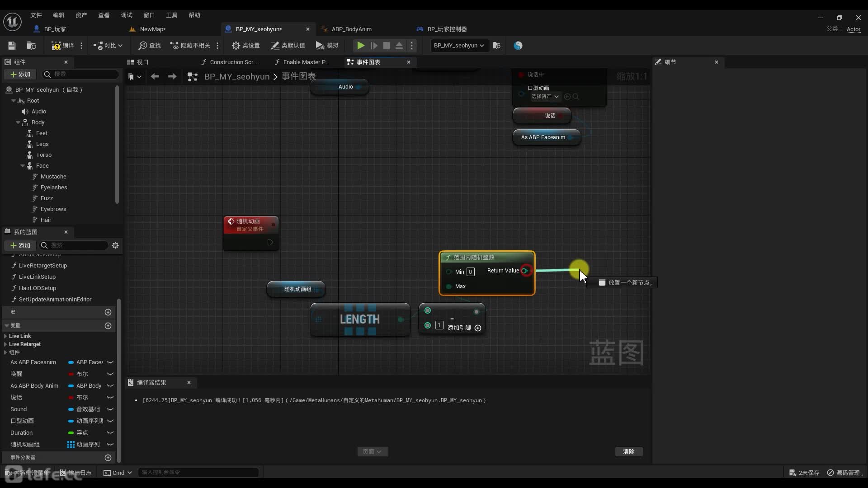
Task: Add new item in My Blueprint panel
Action: (x=20, y=245)
